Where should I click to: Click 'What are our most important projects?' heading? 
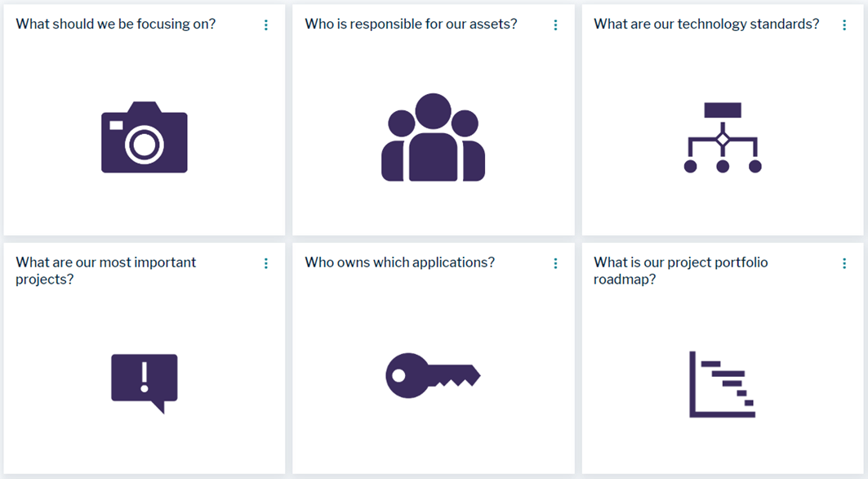tap(106, 271)
